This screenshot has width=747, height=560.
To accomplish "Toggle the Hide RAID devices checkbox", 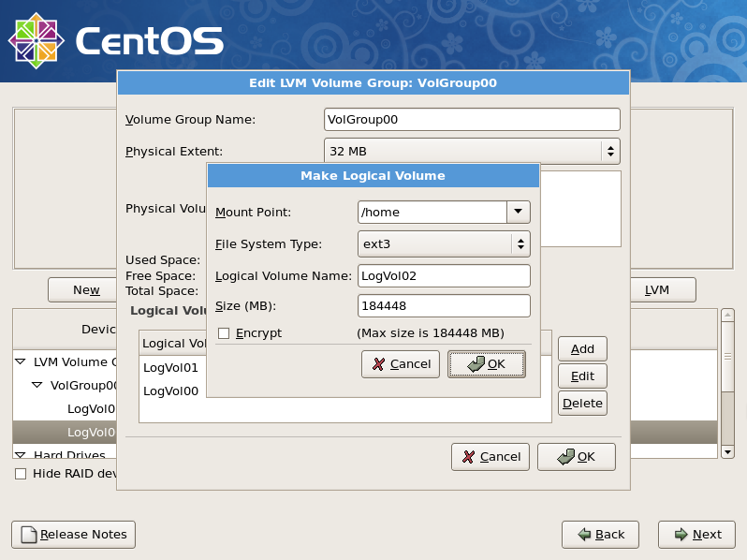I will (x=21, y=474).
